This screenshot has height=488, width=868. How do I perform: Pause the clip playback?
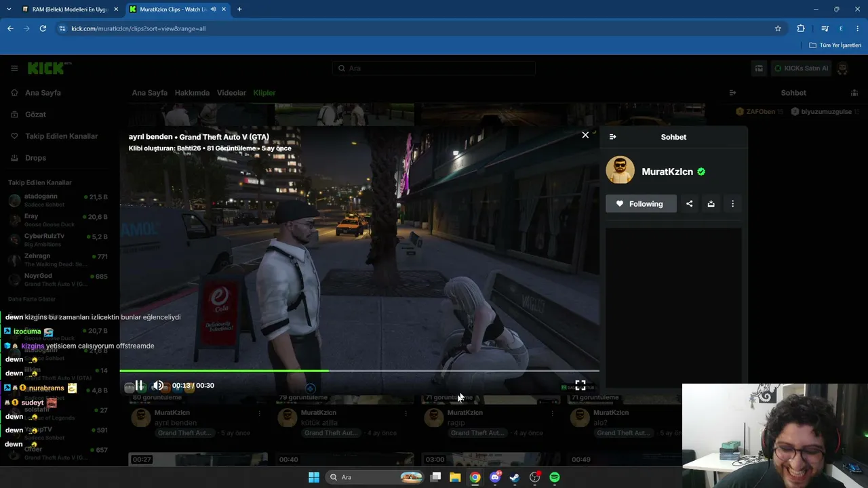pos(139,386)
